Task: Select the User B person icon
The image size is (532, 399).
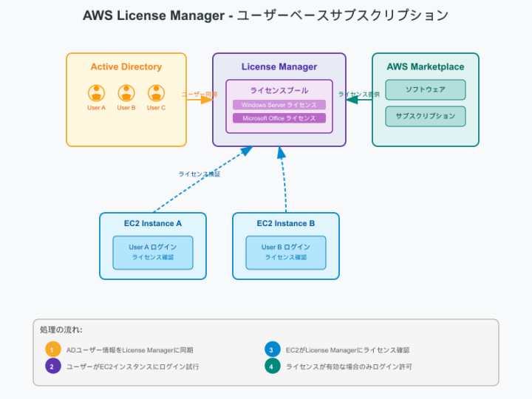Action: click(x=126, y=93)
